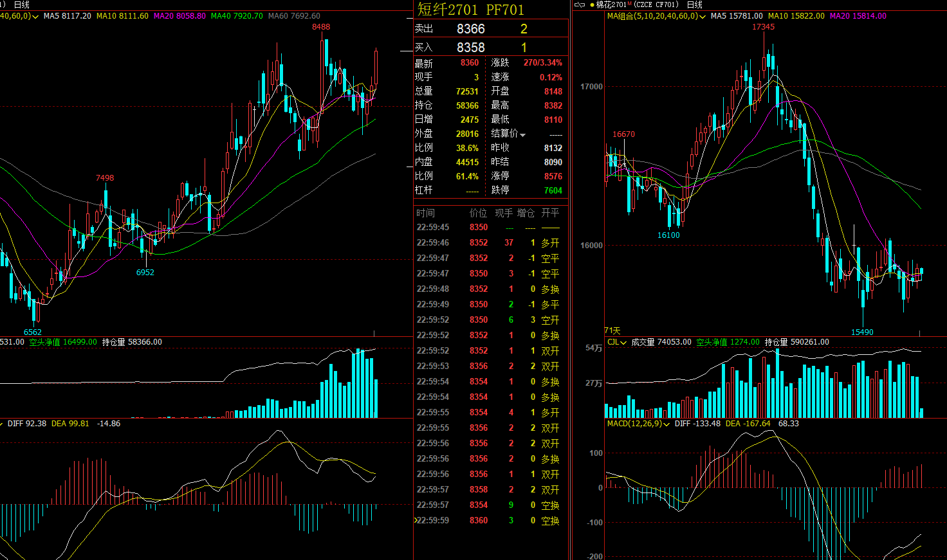Click the MA60 7692.60 label
Image resolution: width=947 pixels, height=560 pixels.
pos(294,16)
